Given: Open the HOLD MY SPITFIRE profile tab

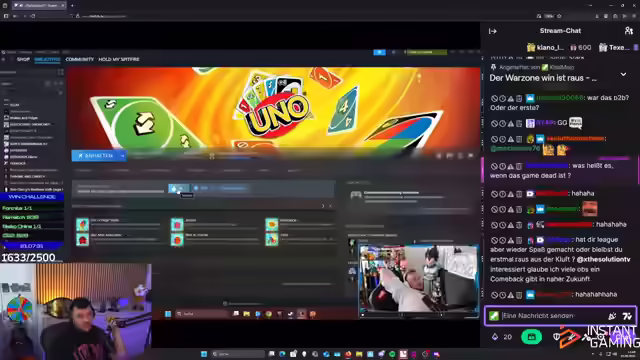Looking at the screenshot, I should point(119,60).
